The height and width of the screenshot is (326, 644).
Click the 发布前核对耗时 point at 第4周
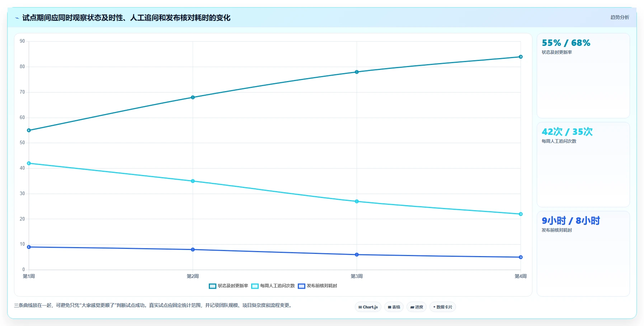(x=521, y=257)
